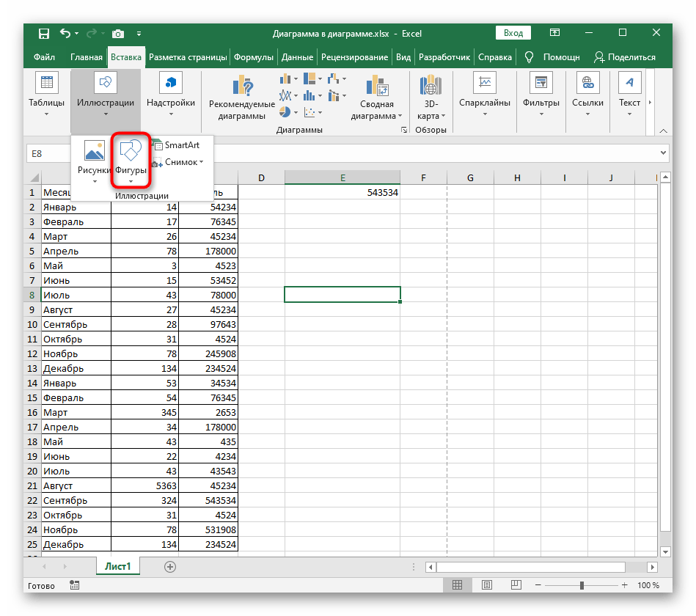Insert waterfall or stock chart icon
Screen dimensions: 696x616
(x=337, y=79)
